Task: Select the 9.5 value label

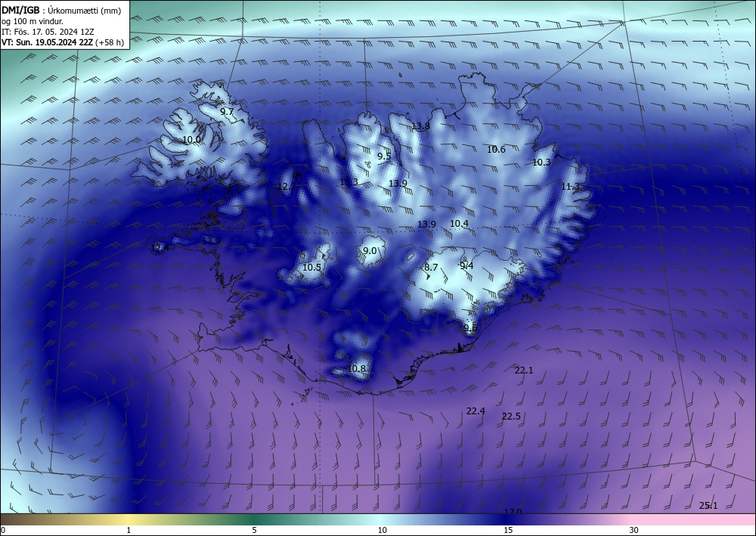Action: [x=384, y=156]
